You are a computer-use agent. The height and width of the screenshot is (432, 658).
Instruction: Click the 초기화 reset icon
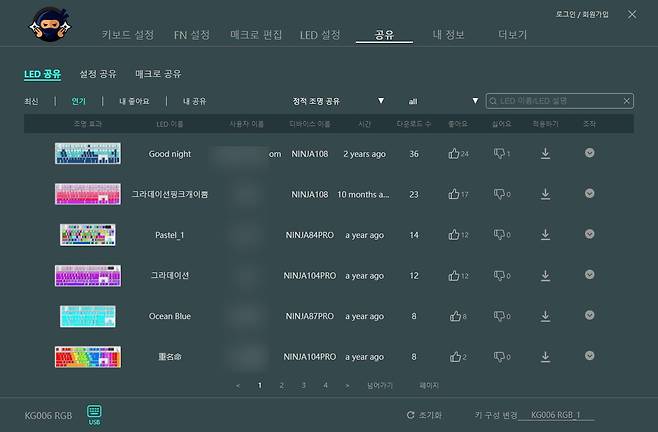click(411, 414)
